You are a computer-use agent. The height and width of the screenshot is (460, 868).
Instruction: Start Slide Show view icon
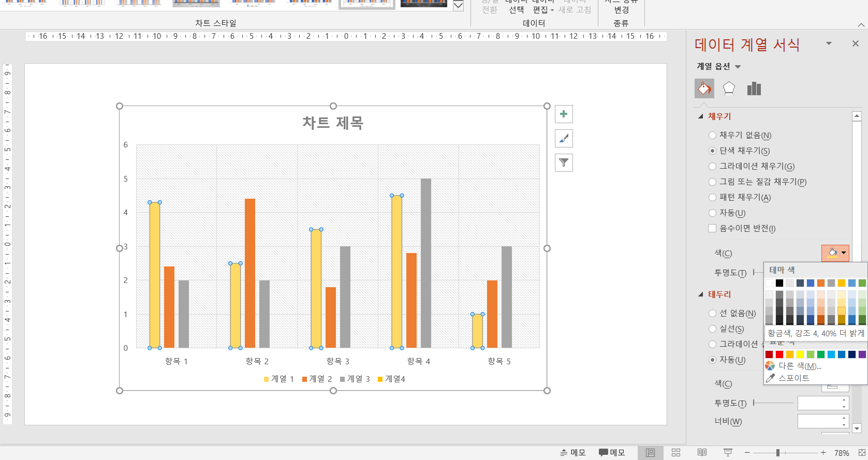[x=728, y=453]
